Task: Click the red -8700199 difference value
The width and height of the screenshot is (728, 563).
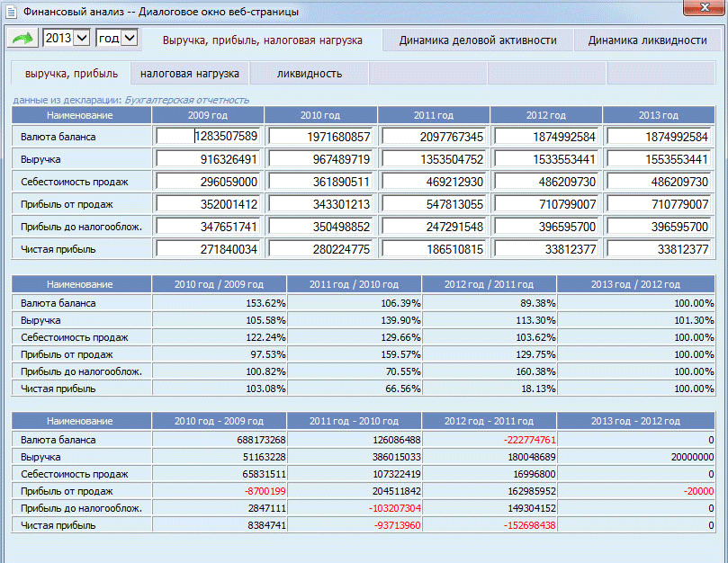Action: [264, 491]
